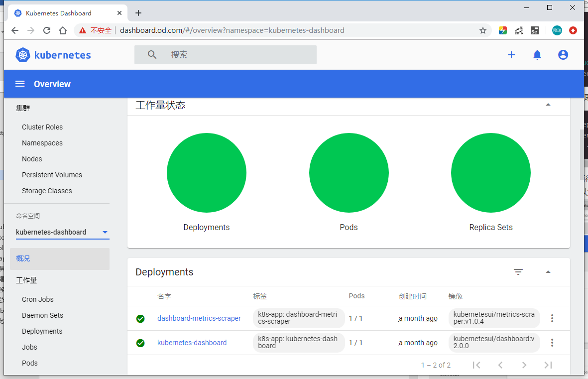Click the k8s-app: dashboard-metrics-scraper label chip
This screenshot has height=379, width=588.
299,318
